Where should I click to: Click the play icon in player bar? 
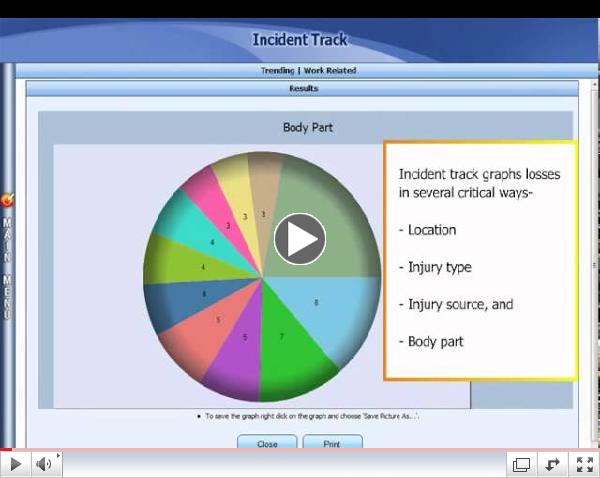[16, 464]
